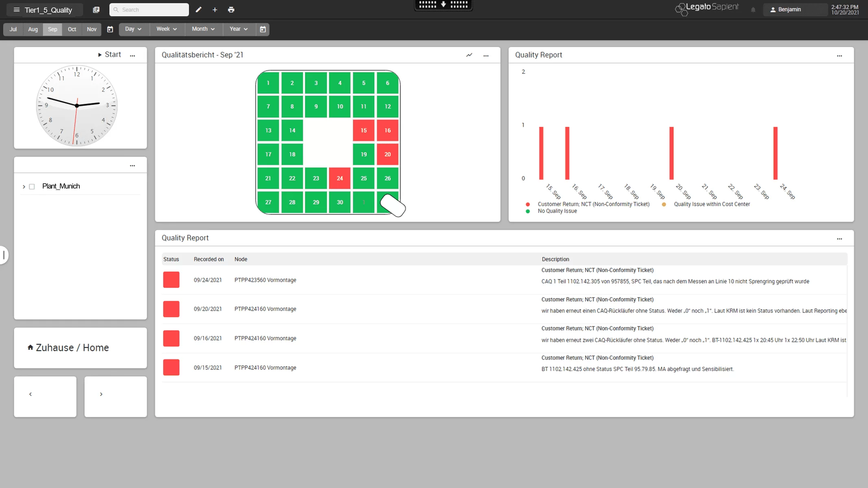Click the play arrow beside Start
This screenshot has width=868, height=488.
point(100,55)
